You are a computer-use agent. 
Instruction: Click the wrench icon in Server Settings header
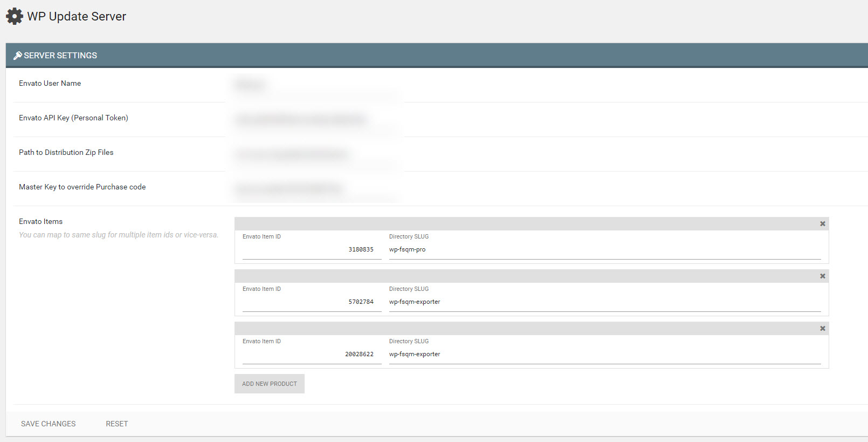18,56
